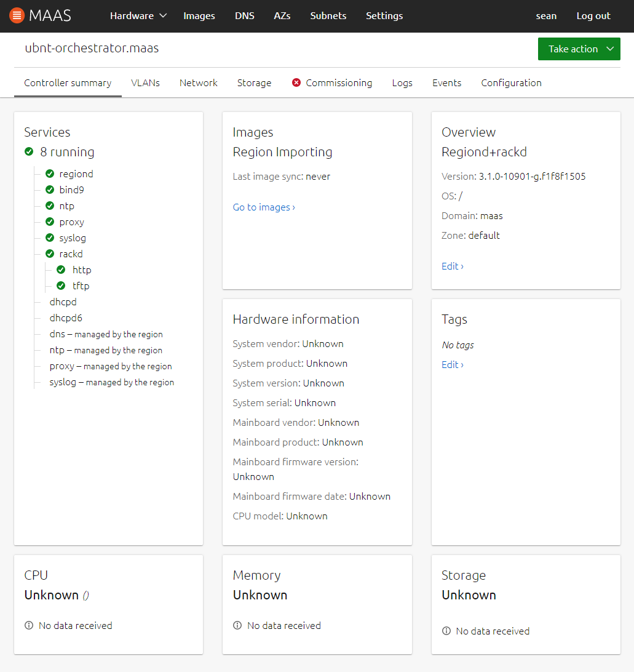Viewport: 634px width, 672px height.
Task: Click the Memory no-data info icon
Action: tap(237, 625)
